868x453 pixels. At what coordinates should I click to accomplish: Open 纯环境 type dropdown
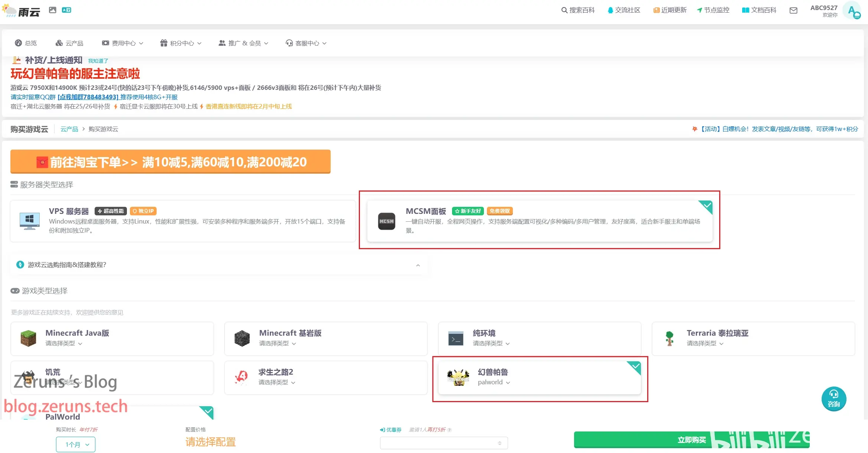[x=491, y=343]
